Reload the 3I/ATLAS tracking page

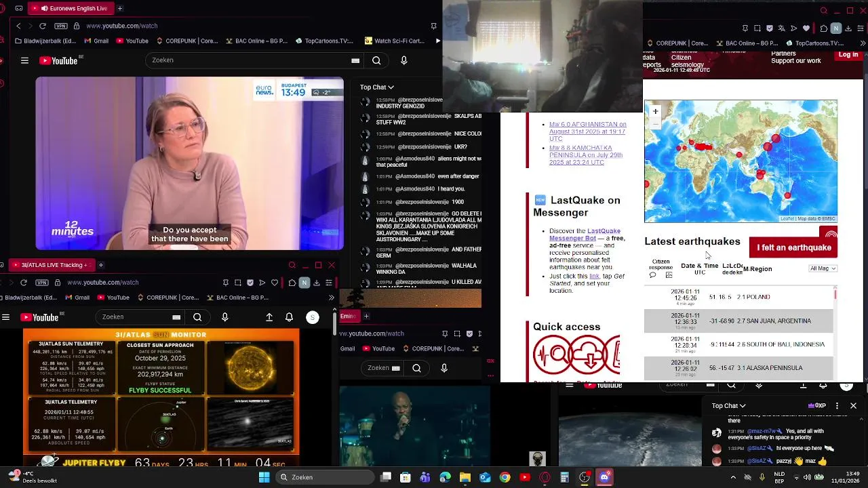pos(24,282)
